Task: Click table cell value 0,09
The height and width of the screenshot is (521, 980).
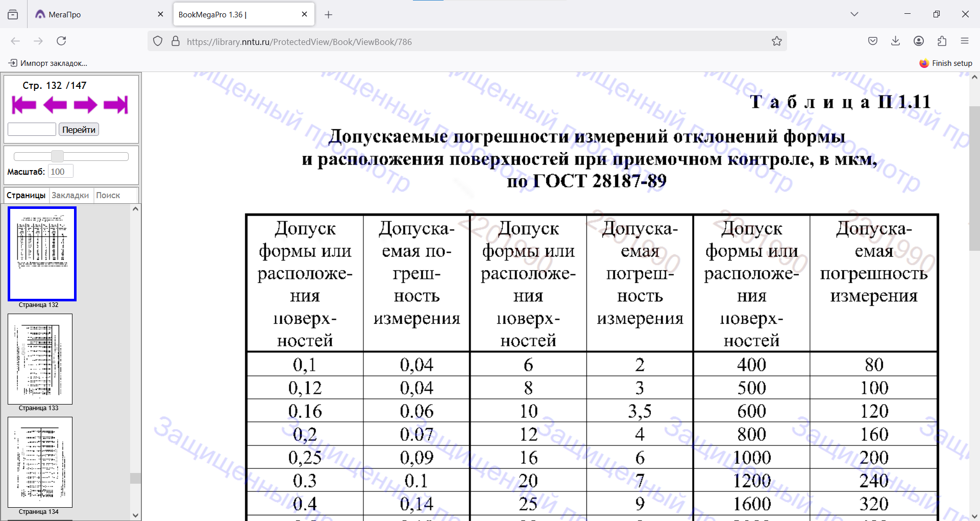Action: (x=416, y=458)
